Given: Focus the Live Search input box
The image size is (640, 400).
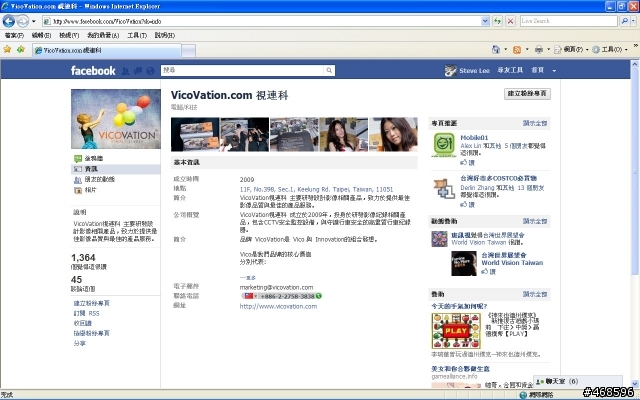Looking at the screenshot, I should pos(568,21).
